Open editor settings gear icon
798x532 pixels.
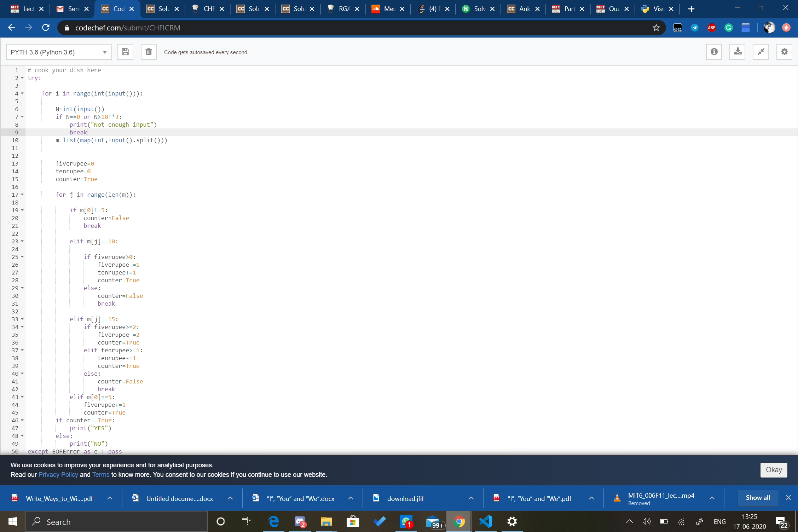[x=784, y=52]
